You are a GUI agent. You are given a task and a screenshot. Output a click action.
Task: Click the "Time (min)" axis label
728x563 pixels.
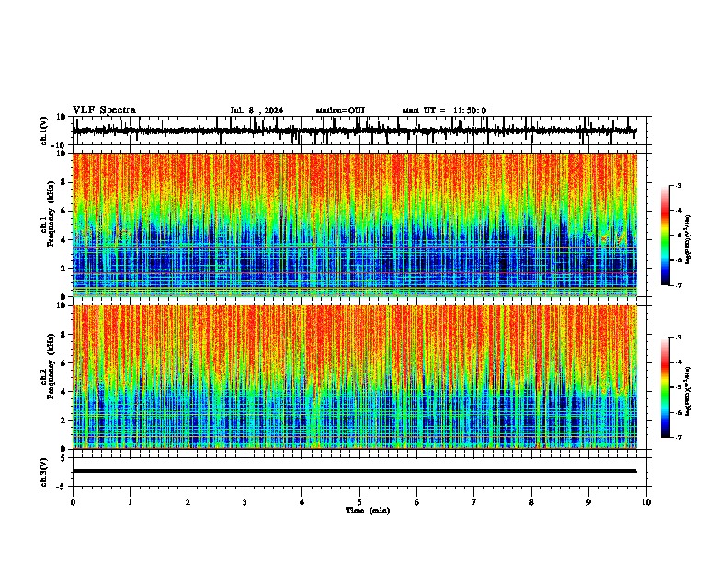[368, 511]
